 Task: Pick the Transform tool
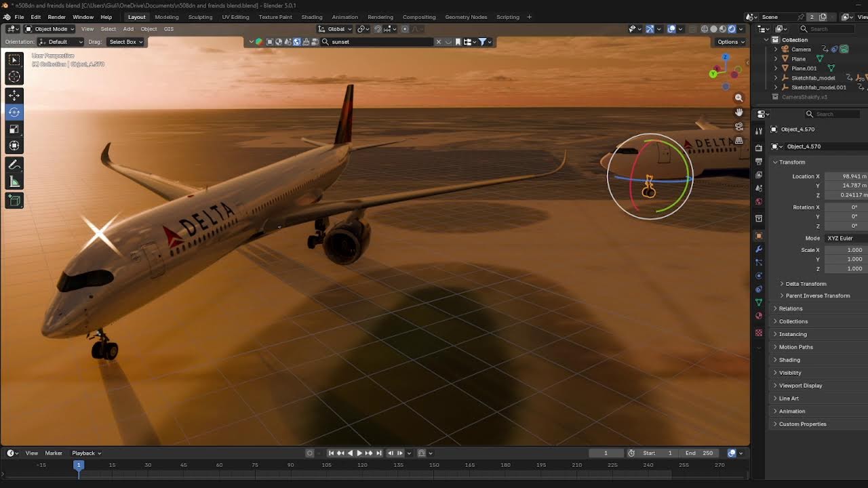(14, 145)
